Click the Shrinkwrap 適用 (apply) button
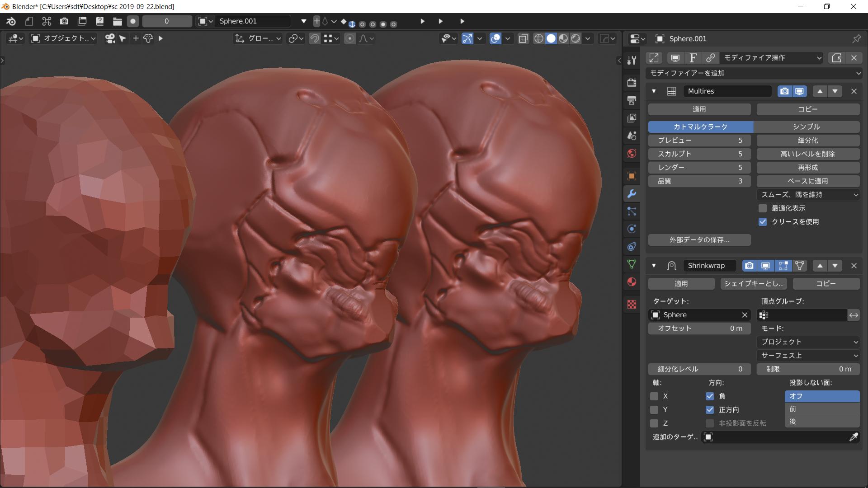868x488 pixels. (681, 284)
